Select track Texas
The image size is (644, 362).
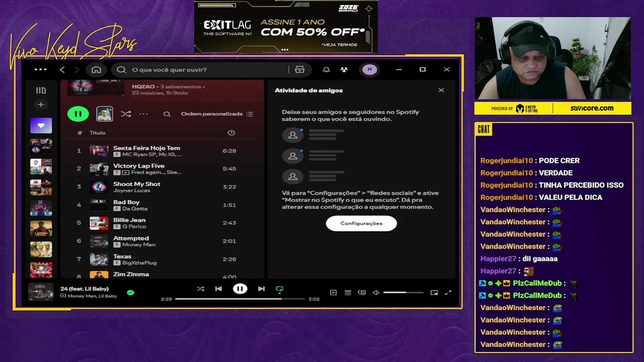122,256
